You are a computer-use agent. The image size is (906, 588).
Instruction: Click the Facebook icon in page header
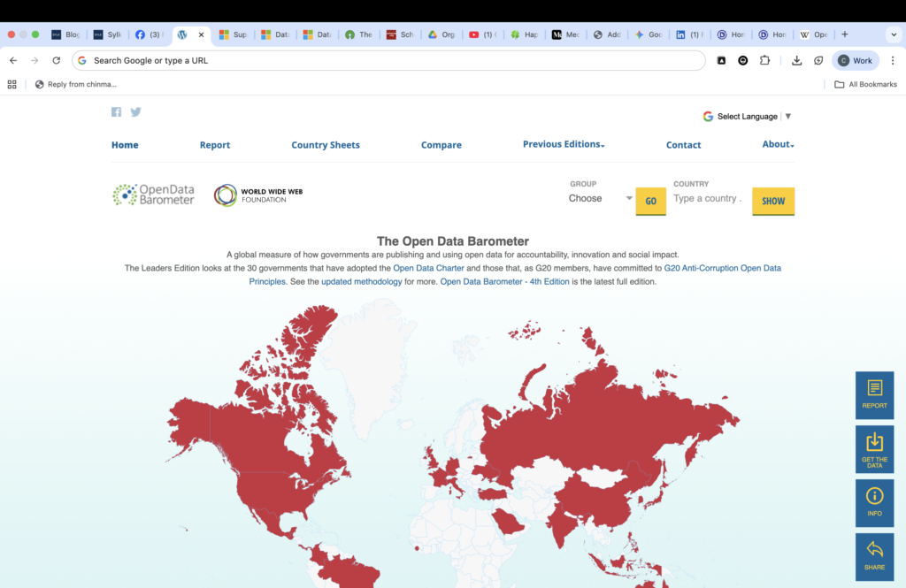116,112
